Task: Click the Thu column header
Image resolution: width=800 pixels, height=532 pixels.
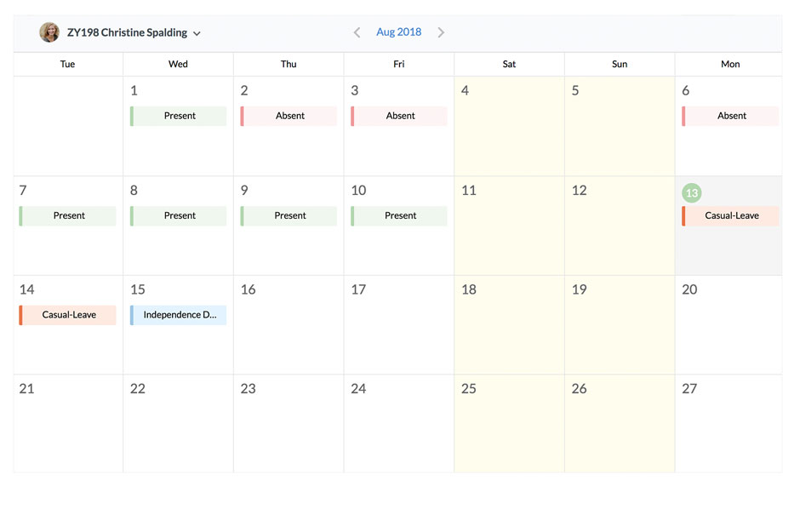Action: [289, 65]
